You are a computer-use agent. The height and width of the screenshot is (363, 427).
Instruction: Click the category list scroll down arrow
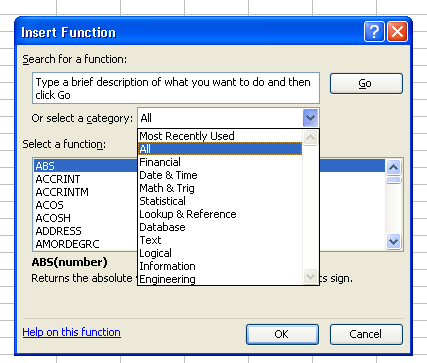(x=311, y=277)
